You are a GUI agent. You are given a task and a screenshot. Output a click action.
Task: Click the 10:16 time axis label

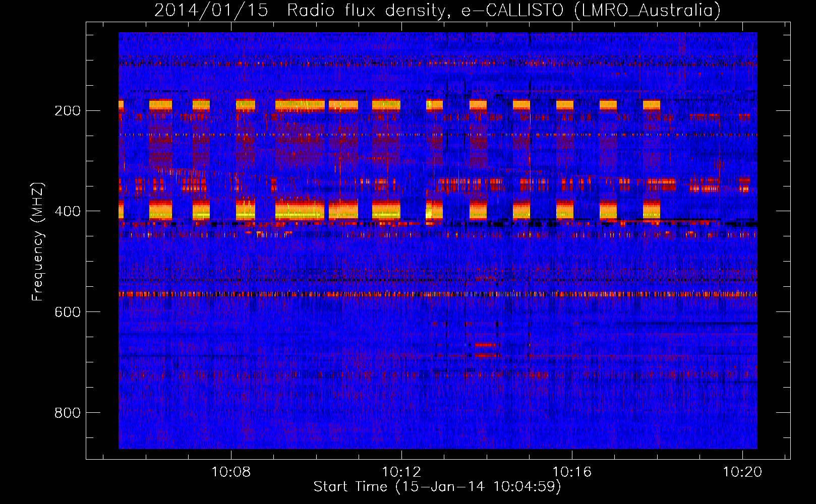tap(572, 472)
